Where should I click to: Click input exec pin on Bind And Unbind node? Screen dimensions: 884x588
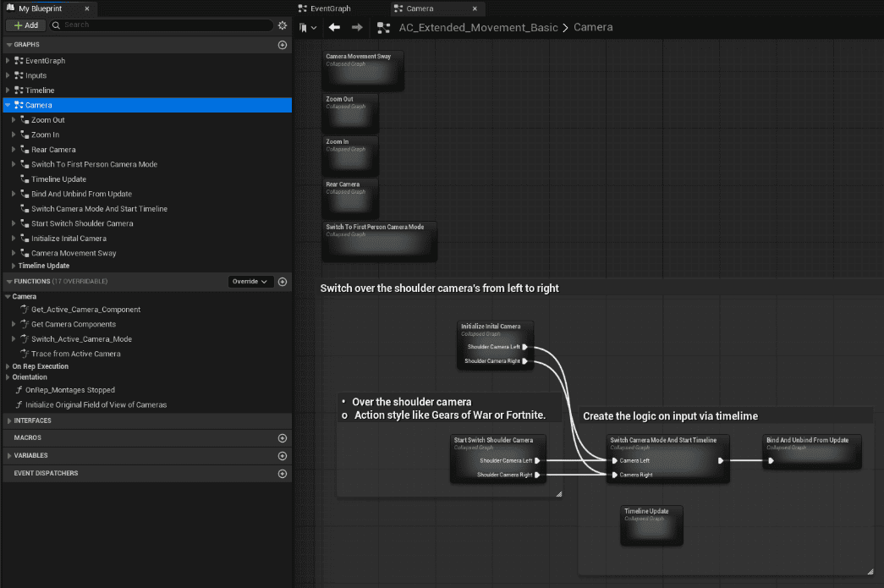tap(771, 460)
